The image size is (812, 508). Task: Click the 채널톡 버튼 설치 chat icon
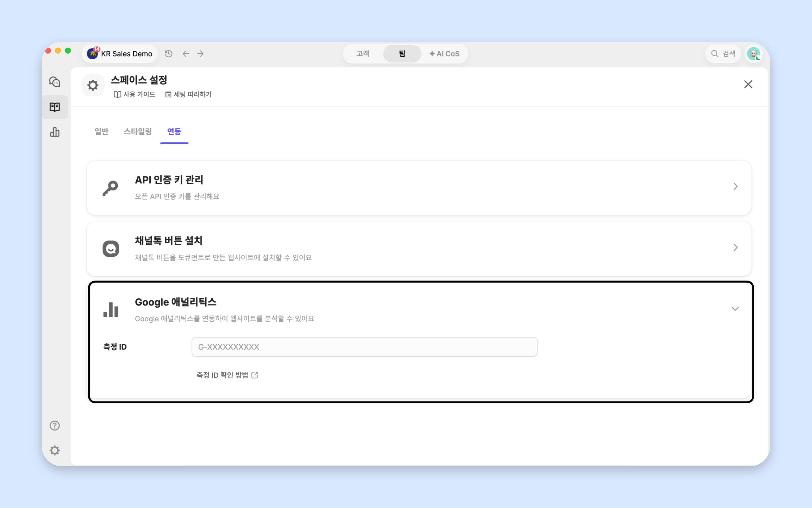(111, 249)
